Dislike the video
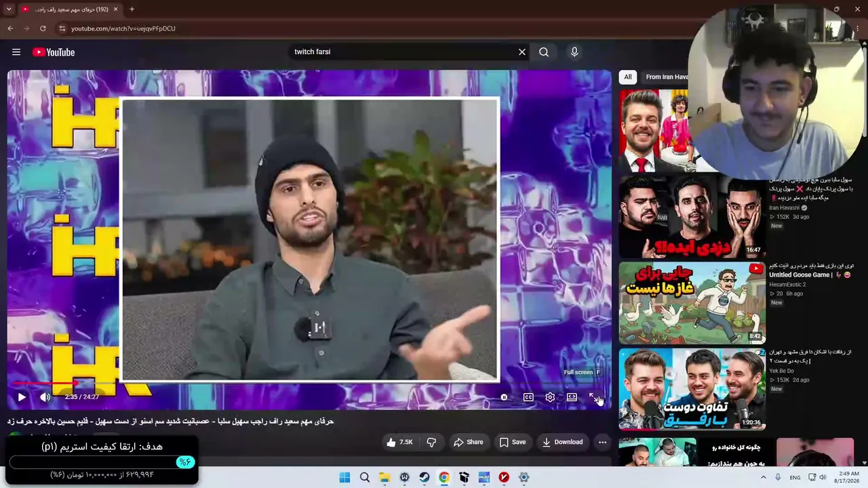Screen dimensions: 868x488 point(431,443)
